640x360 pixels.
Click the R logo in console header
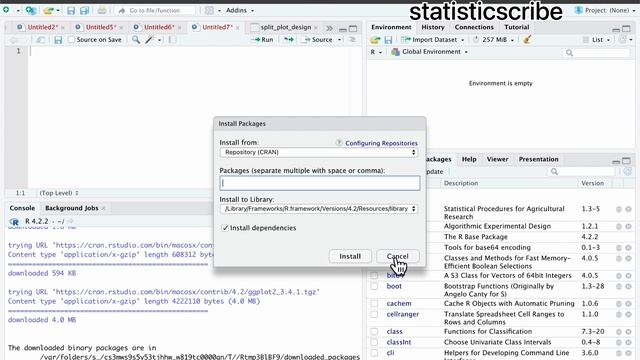[14, 222]
